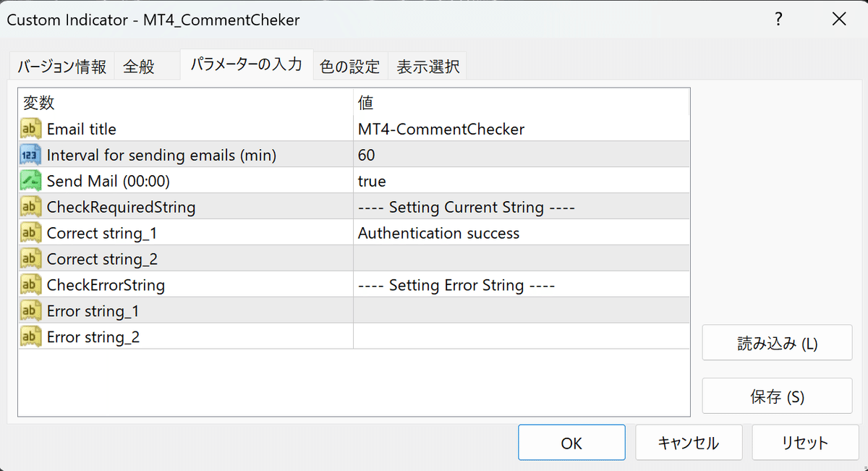Click the string icon beside Correct string_2
The width and height of the screenshot is (868, 471).
pos(30,259)
